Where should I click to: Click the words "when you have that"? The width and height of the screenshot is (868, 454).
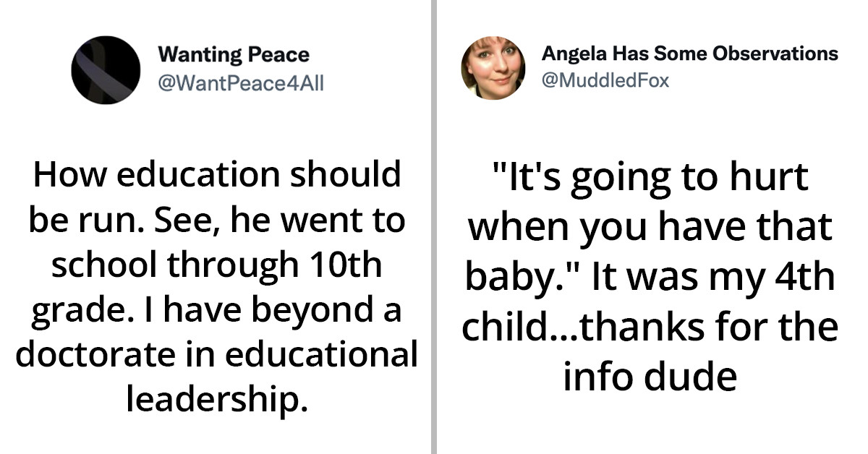pyautogui.click(x=650, y=228)
